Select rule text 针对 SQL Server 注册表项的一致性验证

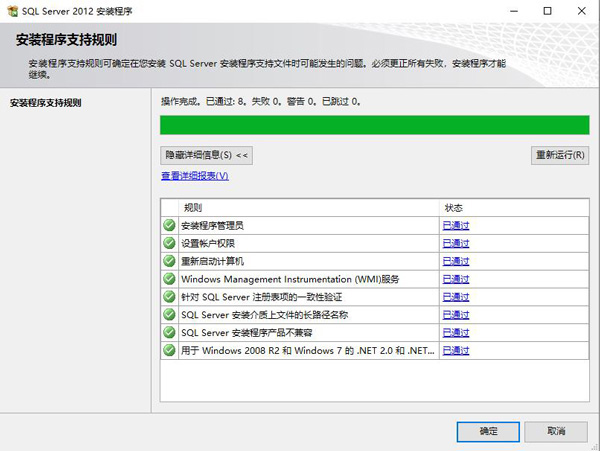pyautogui.click(x=262, y=297)
